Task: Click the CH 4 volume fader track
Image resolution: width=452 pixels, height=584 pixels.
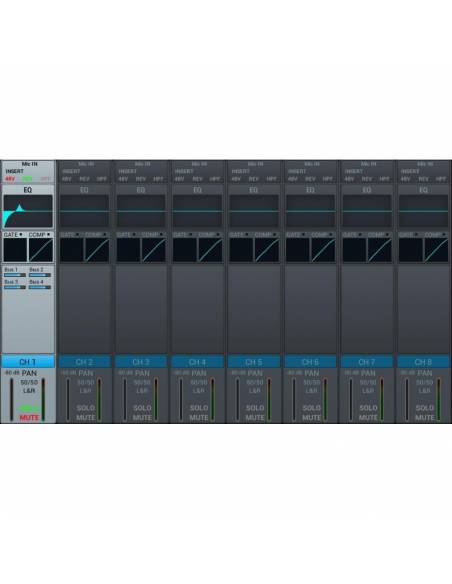Action: click(181, 399)
